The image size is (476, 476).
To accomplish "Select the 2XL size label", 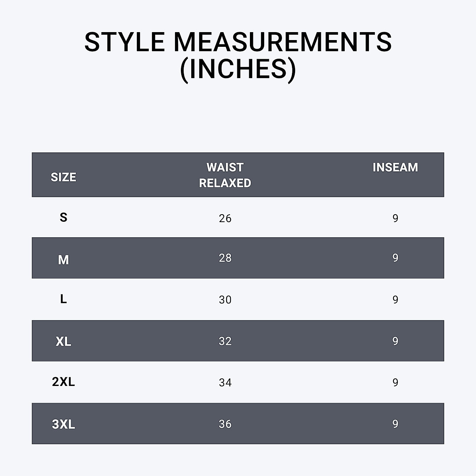I will pos(63,382).
